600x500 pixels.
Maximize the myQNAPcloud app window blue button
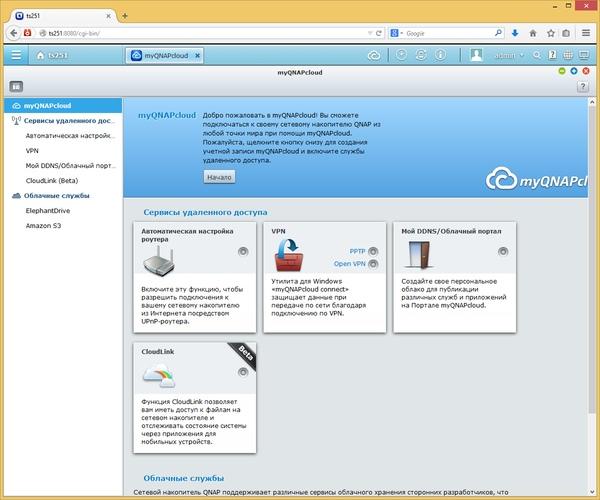(x=574, y=71)
